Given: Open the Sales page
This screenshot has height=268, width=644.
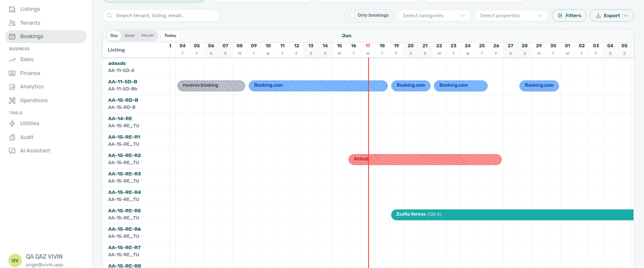Looking at the screenshot, I should click(46, 59).
